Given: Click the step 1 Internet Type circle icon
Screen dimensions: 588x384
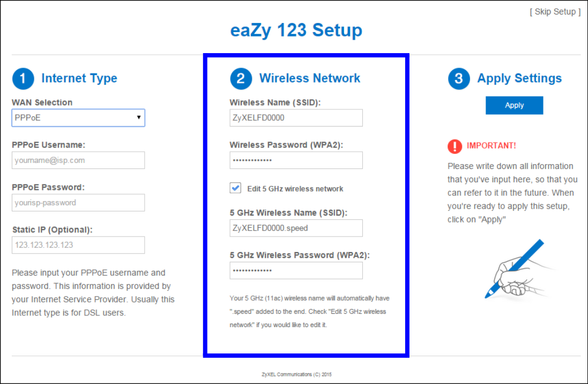Looking at the screenshot, I should point(23,78).
